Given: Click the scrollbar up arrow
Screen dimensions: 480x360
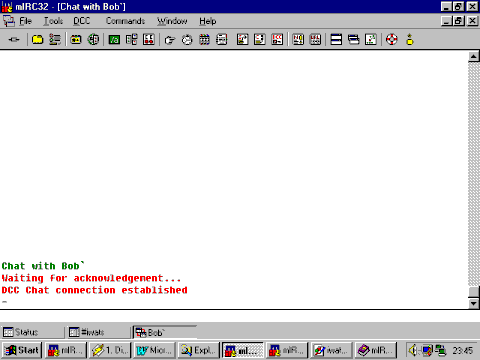Looking at the screenshot, I should pos(474,57).
